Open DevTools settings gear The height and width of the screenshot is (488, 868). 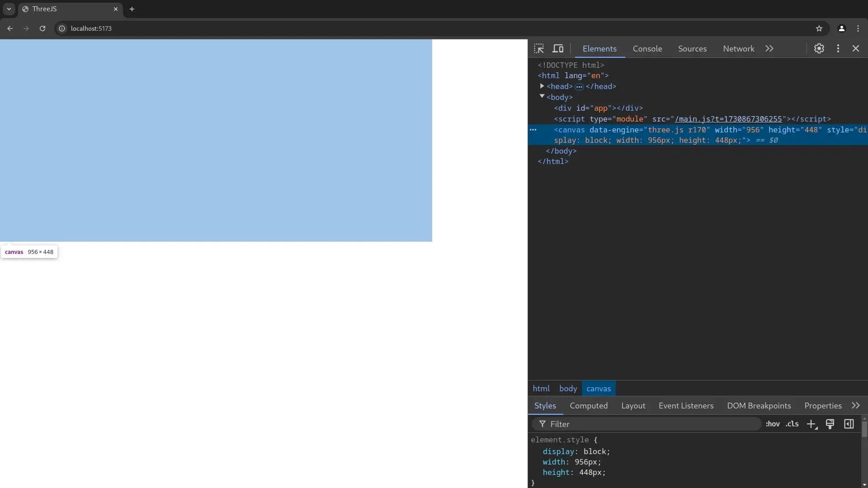pos(819,49)
